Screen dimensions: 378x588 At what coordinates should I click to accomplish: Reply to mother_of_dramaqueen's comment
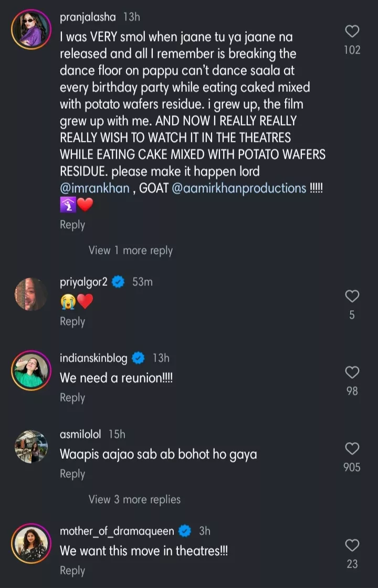coord(72,570)
